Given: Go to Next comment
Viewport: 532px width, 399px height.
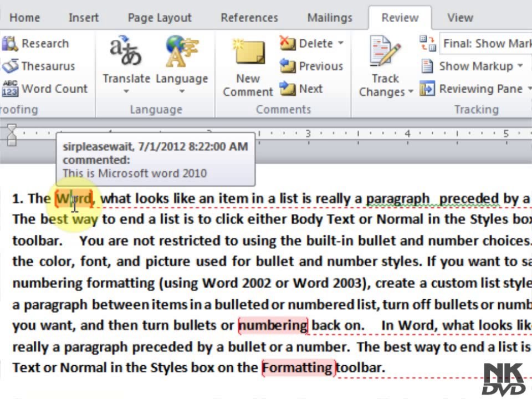Looking at the screenshot, I should [x=301, y=89].
